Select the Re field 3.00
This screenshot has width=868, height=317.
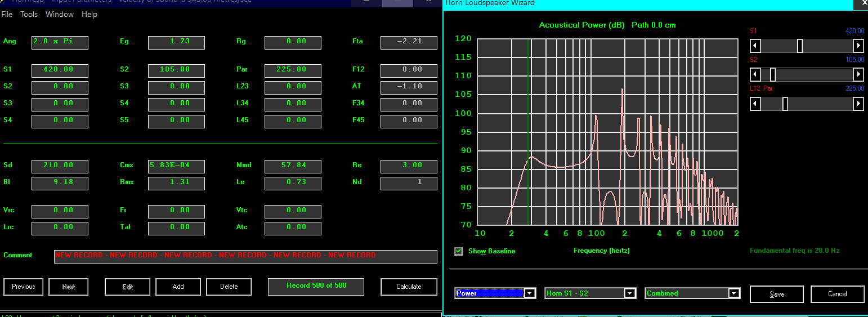(409, 166)
